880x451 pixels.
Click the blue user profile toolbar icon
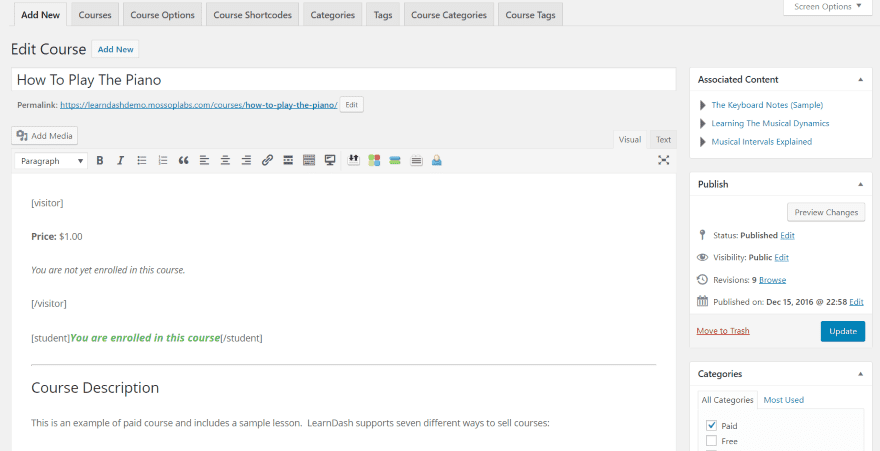(437, 161)
